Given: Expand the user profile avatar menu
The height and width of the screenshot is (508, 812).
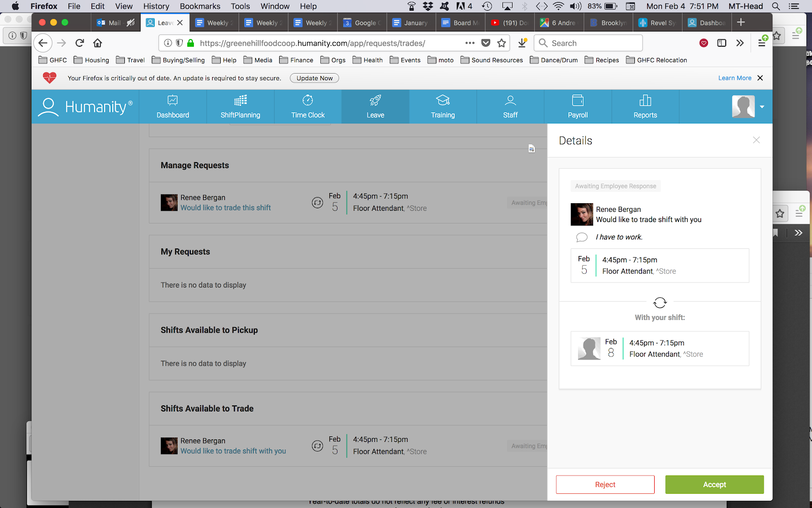Looking at the screenshot, I should click(748, 107).
